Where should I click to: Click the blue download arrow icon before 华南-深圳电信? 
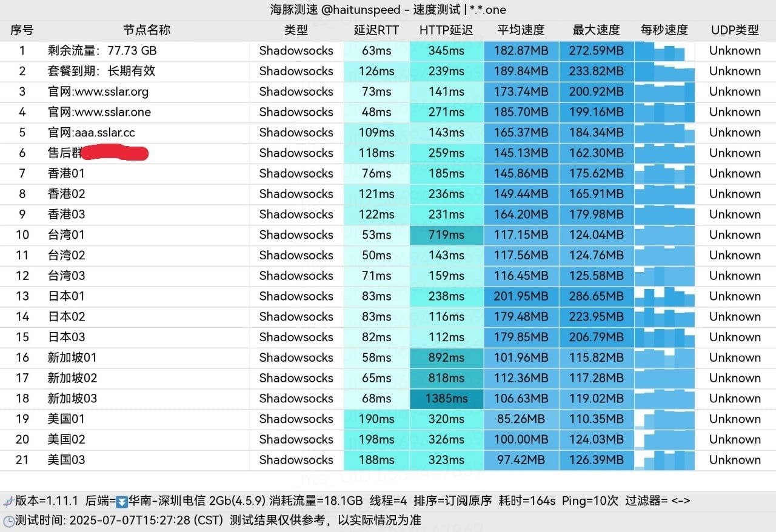(x=121, y=502)
